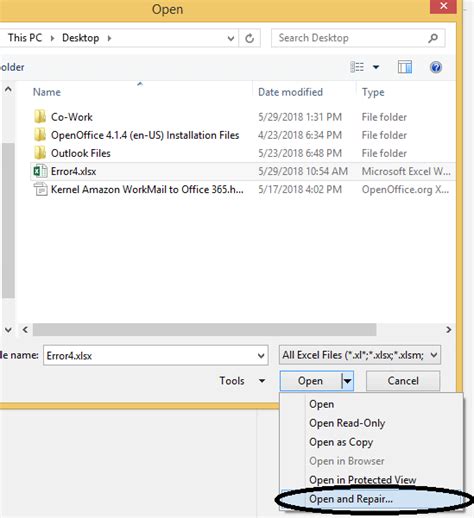Choose Open and Repair... entry

(x=351, y=499)
